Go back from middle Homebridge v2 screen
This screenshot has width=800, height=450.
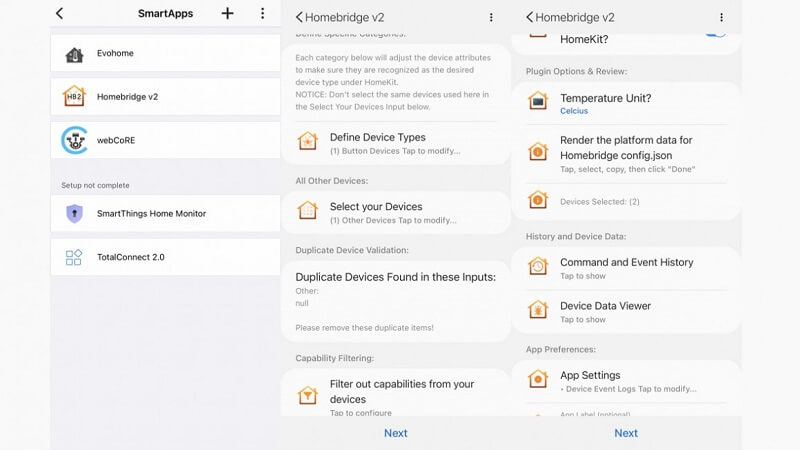pyautogui.click(x=299, y=17)
